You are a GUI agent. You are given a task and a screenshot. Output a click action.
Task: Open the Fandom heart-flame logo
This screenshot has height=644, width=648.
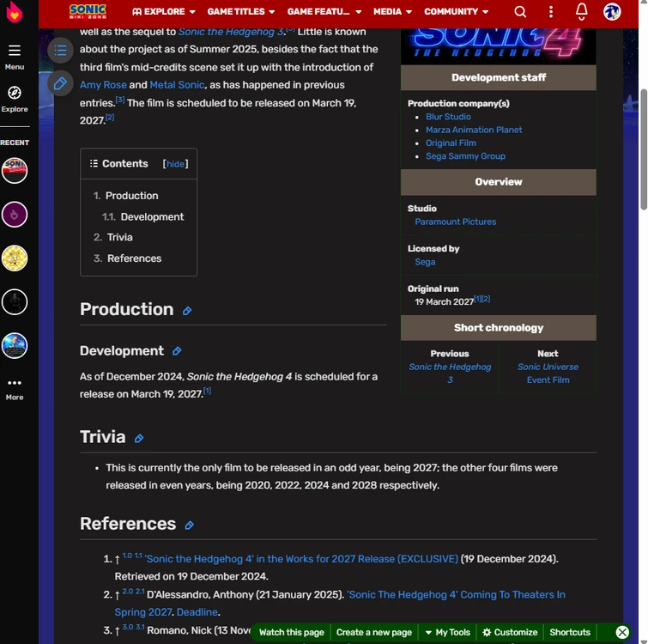coord(15,12)
